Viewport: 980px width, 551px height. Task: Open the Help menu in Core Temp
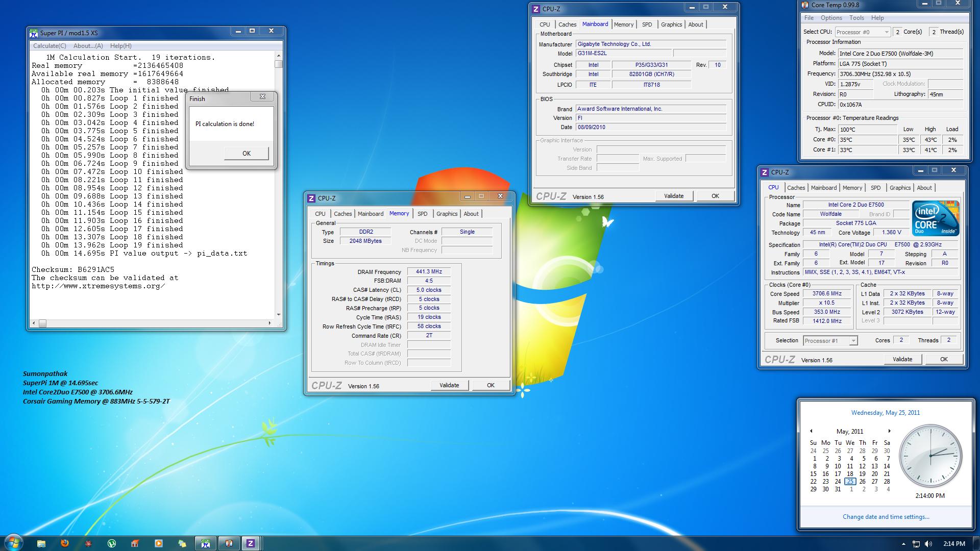point(877,17)
